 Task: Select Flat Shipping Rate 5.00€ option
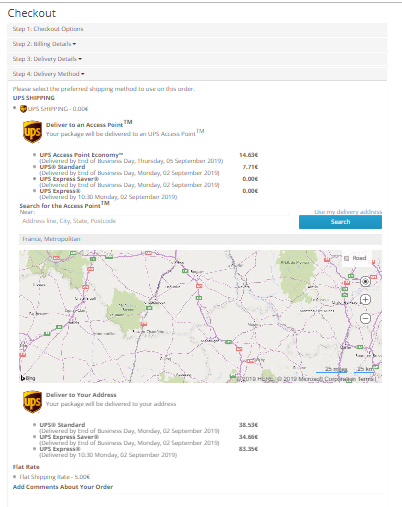point(14,476)
